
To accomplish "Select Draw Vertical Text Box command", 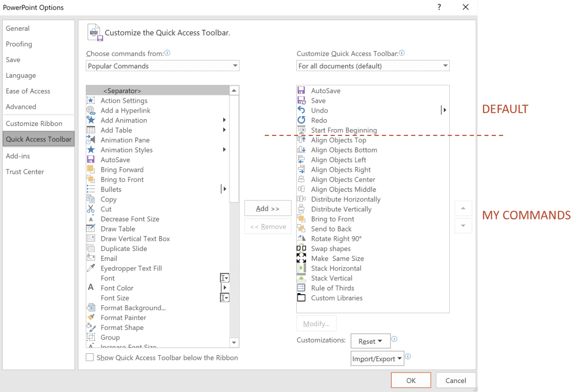I will 158,239.
